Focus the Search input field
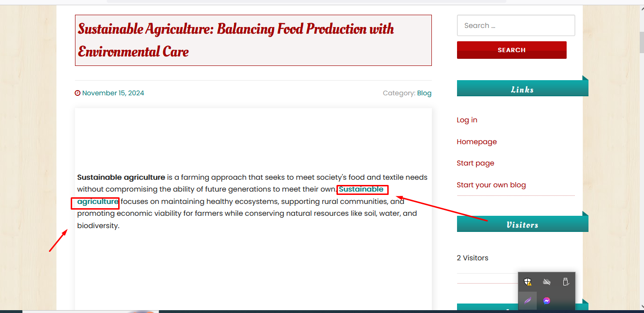 (516, 26)
